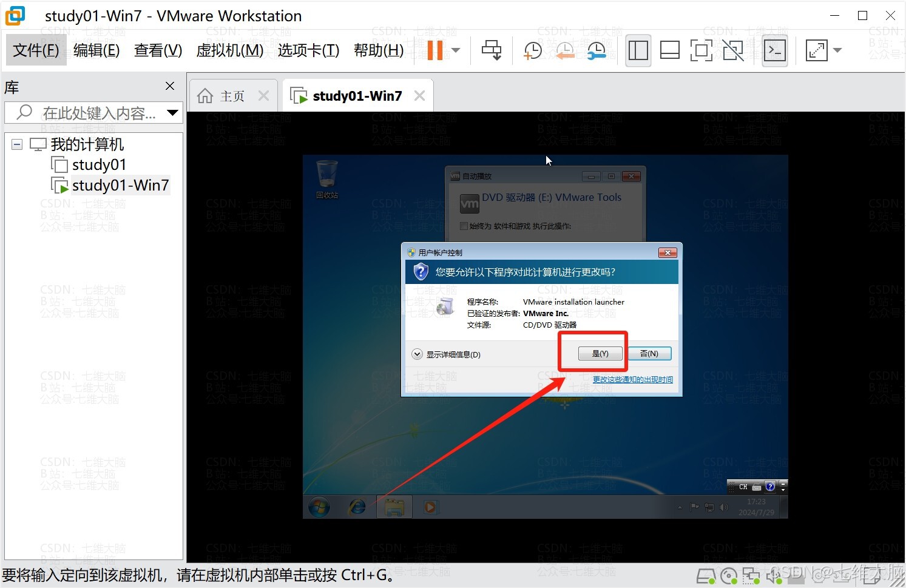Select study01-Win7 in the library tree
The image size is (906, 588).
coord(120,185)
